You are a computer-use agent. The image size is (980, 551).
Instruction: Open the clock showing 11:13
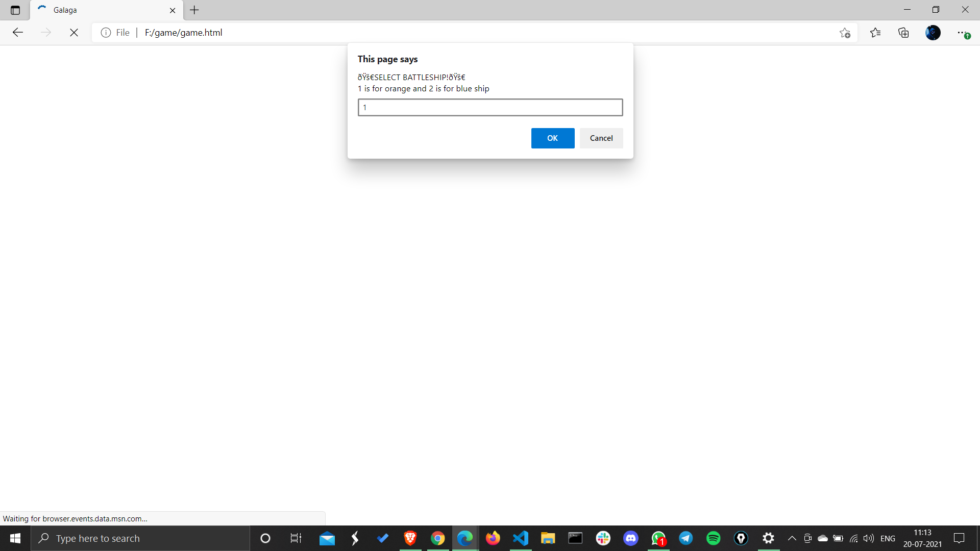point(923,538)
